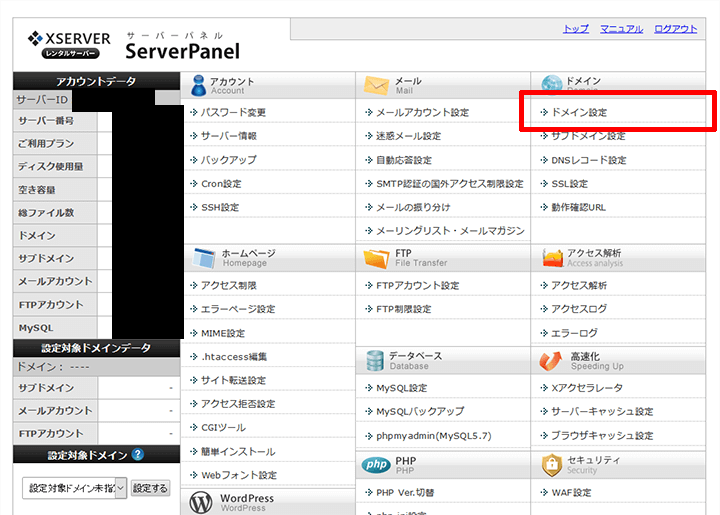Click the Homepage section icon
720x515 pixels.
[x=203, y=258]
